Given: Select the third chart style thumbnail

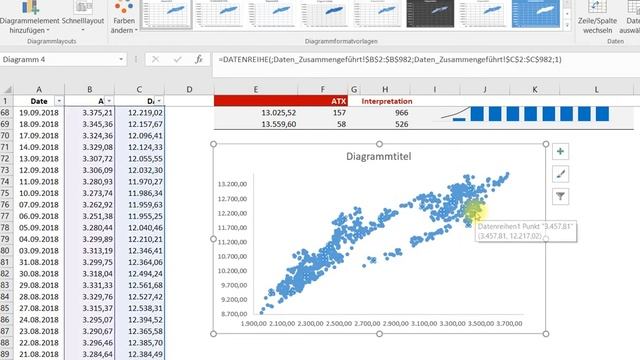Looking at the screenshot, I should [271, 13].
